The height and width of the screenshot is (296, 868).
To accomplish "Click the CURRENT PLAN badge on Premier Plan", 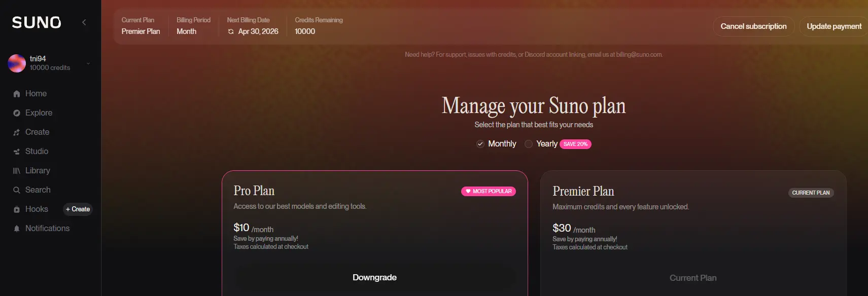I will click(811, 193).
